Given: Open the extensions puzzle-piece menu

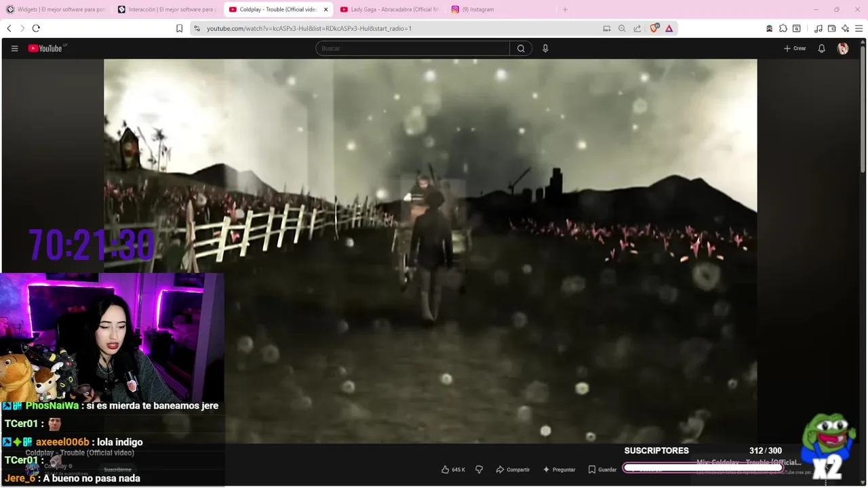Looking at the screenshot, I should tap(783, 28).
